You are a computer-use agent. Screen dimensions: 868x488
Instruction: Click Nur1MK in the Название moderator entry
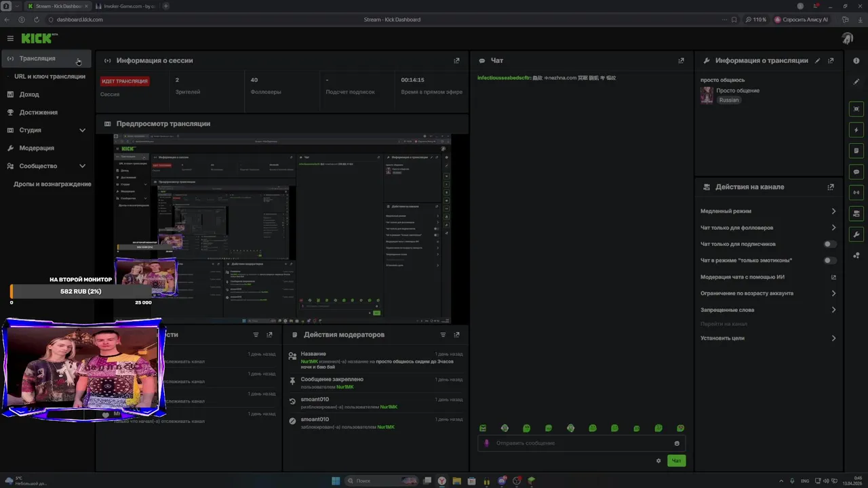click(x=309, y=361)
